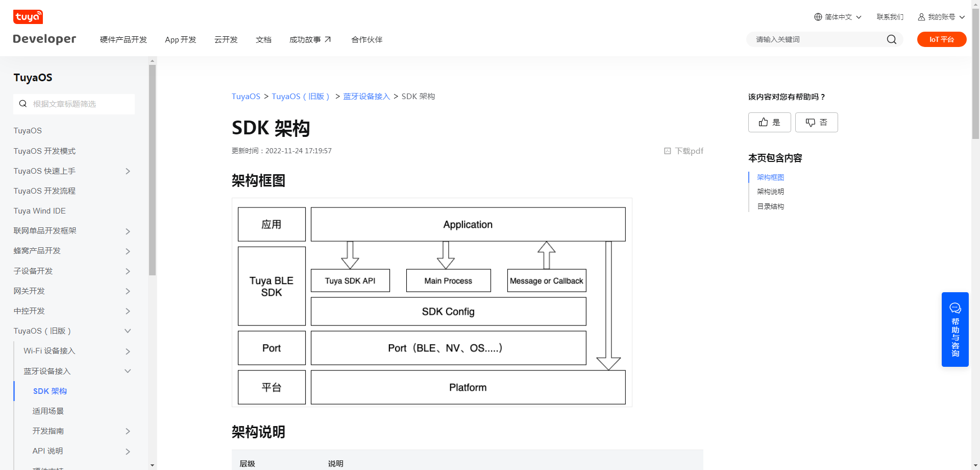The width and height of the screenshot is (980, 470).
Task: Expand API 说明 section
Action: coord(128,451)
